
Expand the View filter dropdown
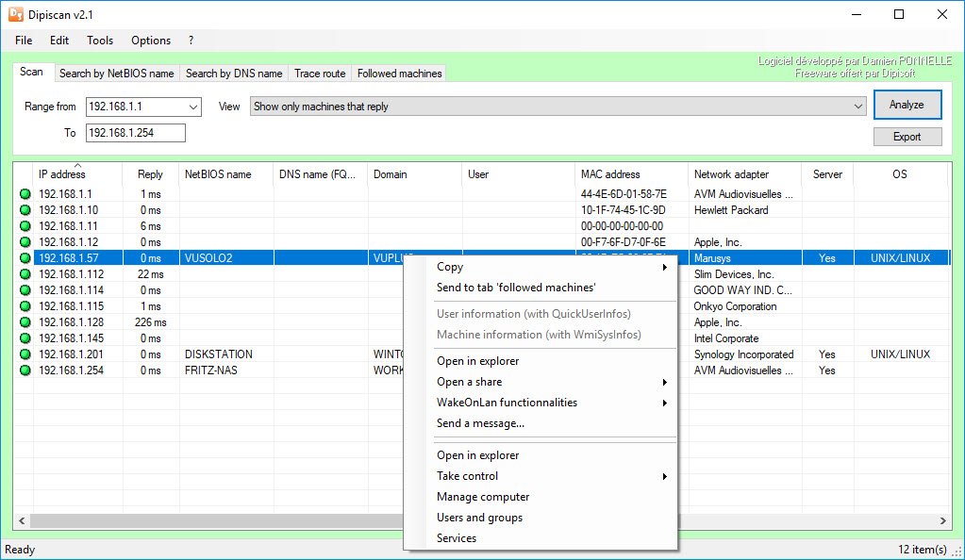[857, 107]
